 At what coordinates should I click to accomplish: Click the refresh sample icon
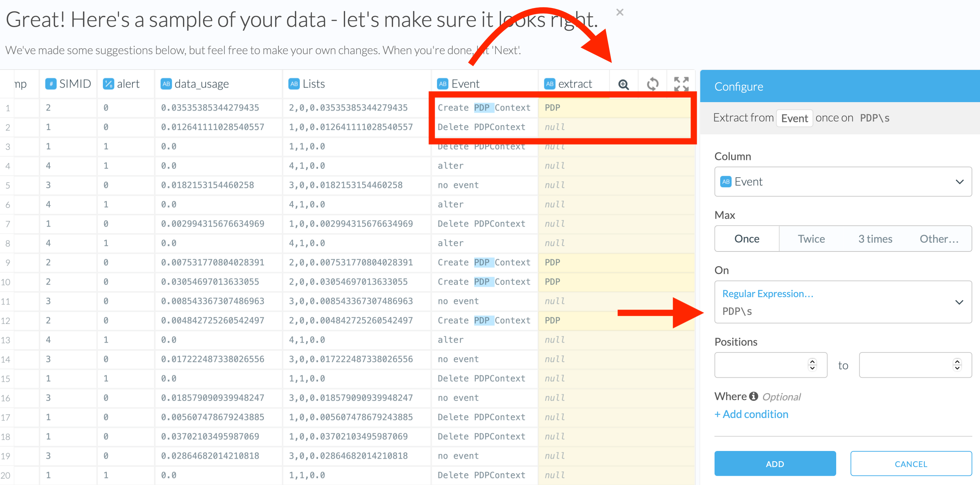(652, 84)
